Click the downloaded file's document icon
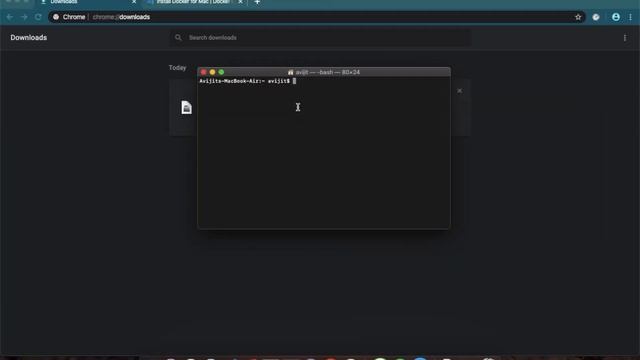Viewport: 640px width, 360px height. tap(187, 107)
